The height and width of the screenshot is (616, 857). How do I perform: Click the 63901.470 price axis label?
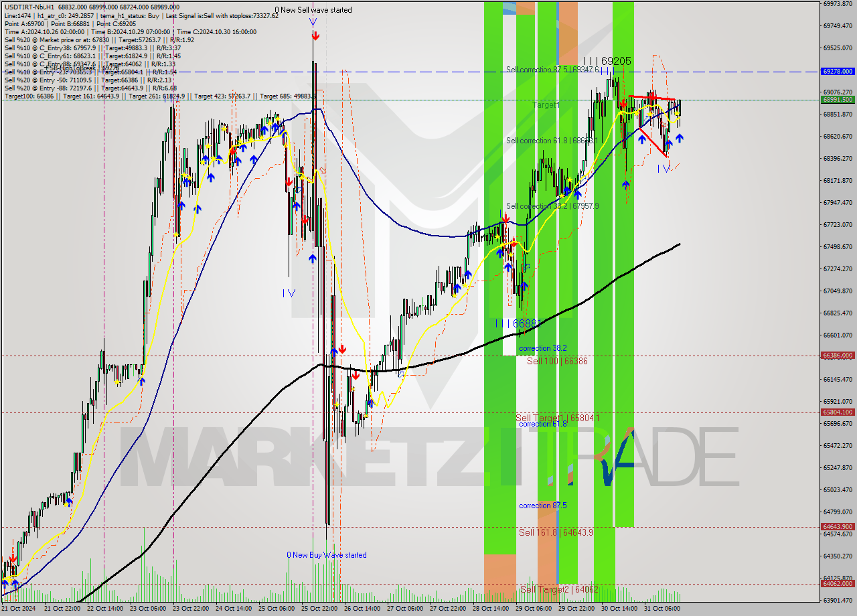(x=838, y=601)
